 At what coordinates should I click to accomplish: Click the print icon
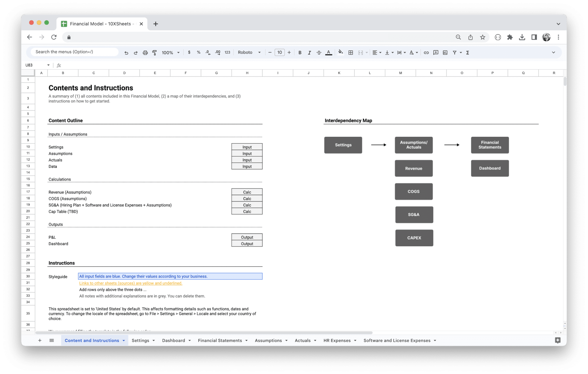click(145, 52)
